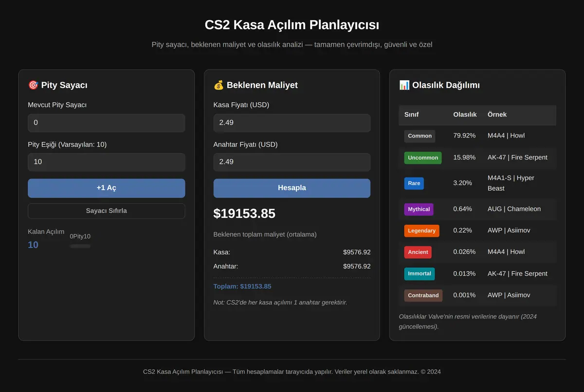
Task: Click M4A1-S | Hyper Beast example
Action: 511,183
